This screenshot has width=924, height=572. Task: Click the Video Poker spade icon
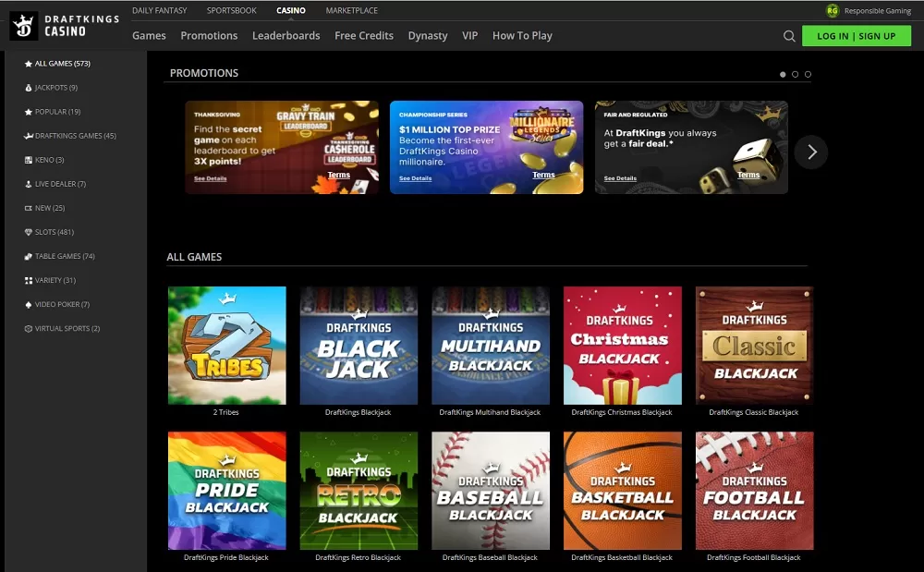tap(29, 305)
